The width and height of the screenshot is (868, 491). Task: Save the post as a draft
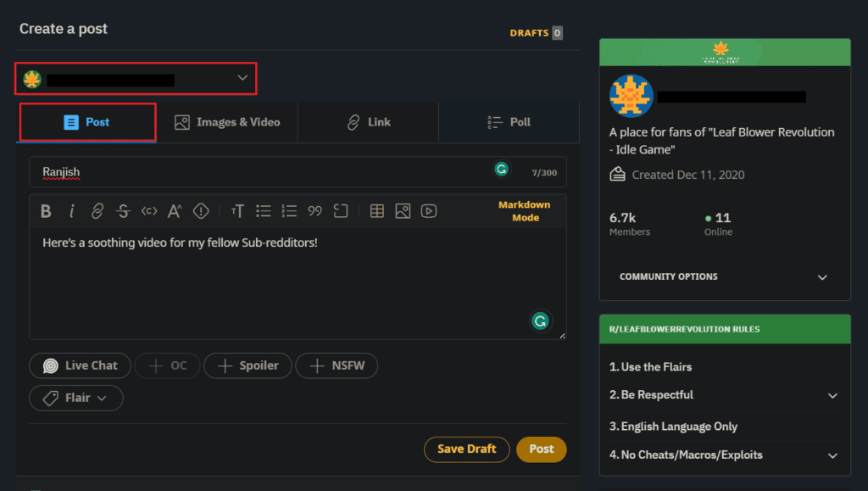tap(466, 449)
